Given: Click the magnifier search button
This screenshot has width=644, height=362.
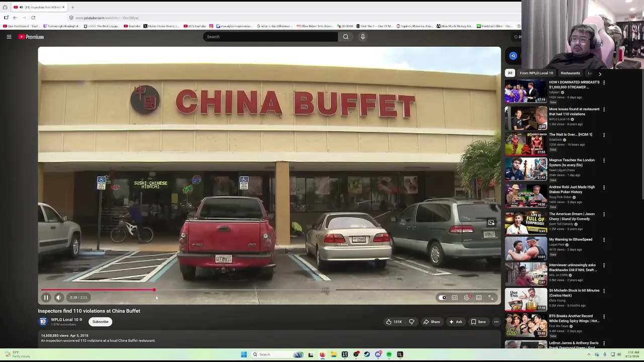Looking at the screenshot, I should pyautogui.click(x=346, y=37).
